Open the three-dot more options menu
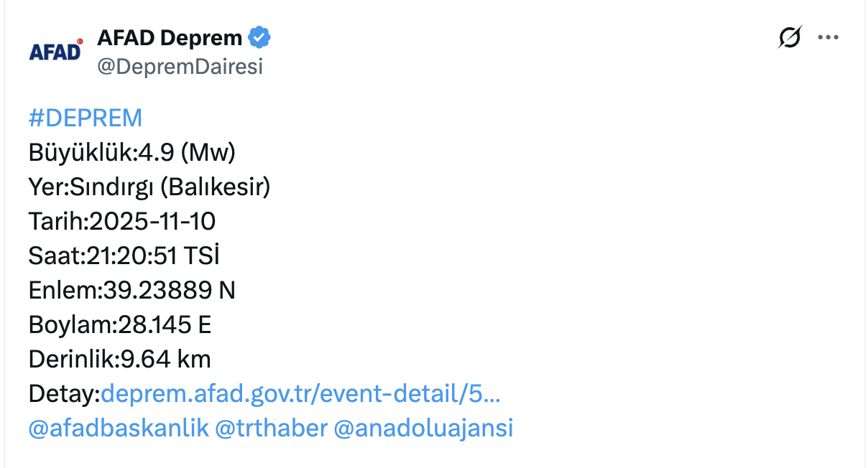Screen dimensions: 868x468 click(x=828, y=37)
